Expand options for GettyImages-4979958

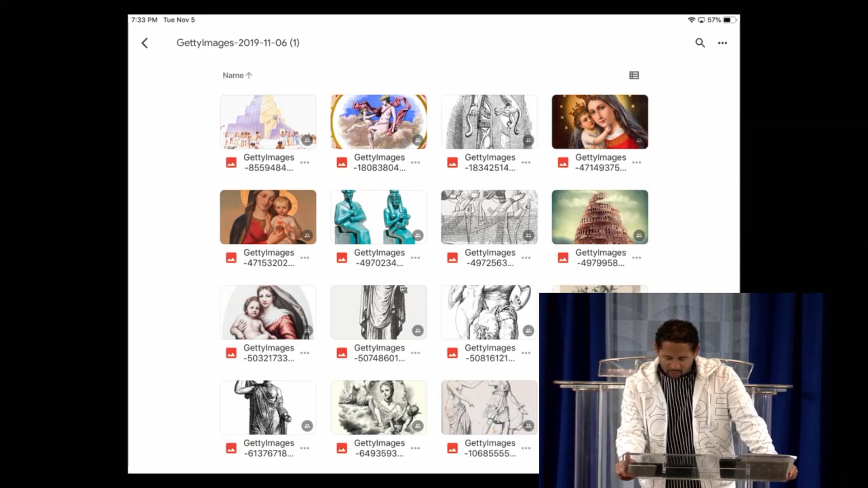click(x=637, y=258)
